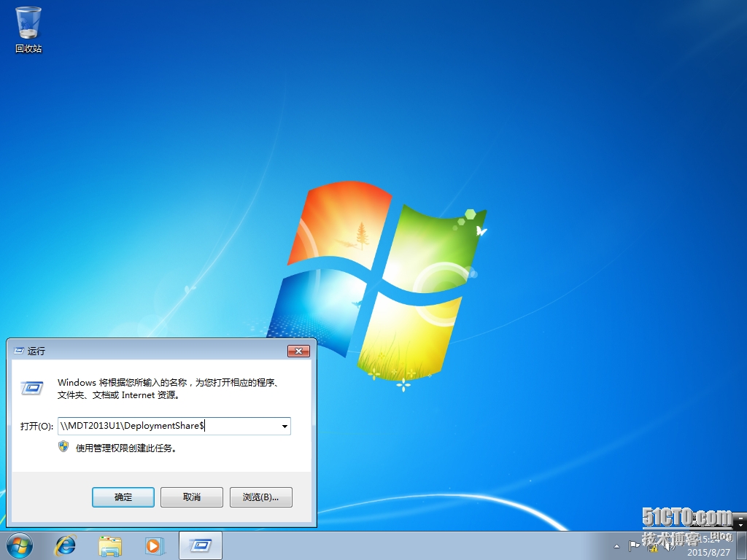The image size is (747, 560).
Task: Open the Recycle Bin desktop icon
Action: (28, 29)
